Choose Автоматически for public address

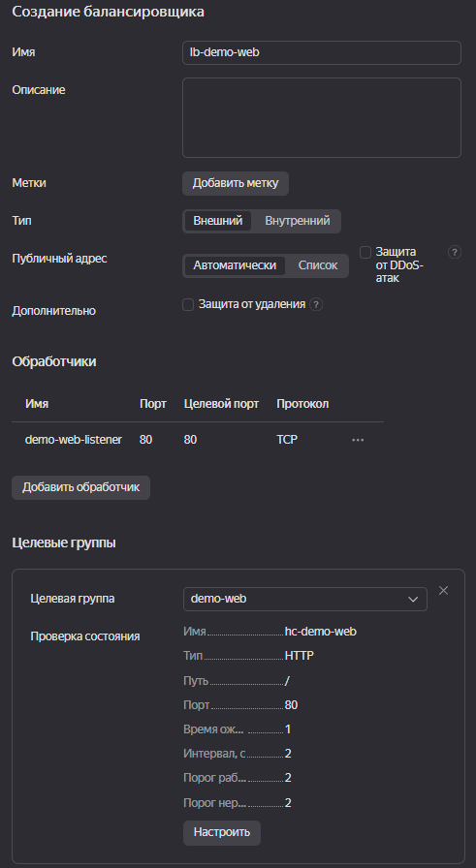click(235, 265)
